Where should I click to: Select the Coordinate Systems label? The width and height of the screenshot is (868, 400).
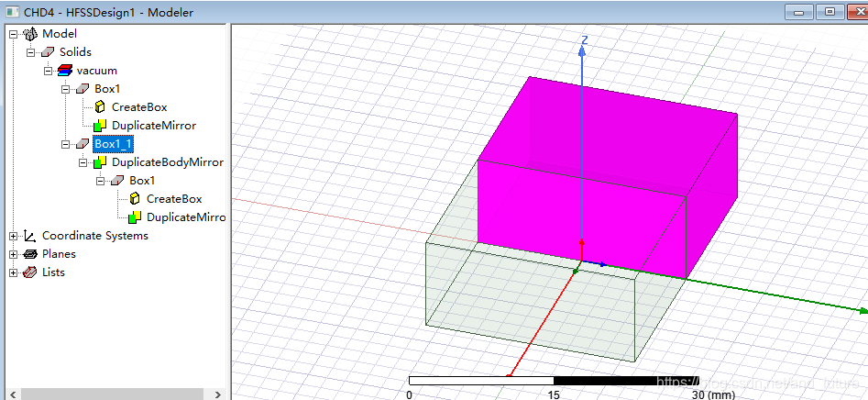(x=95, y=236)
